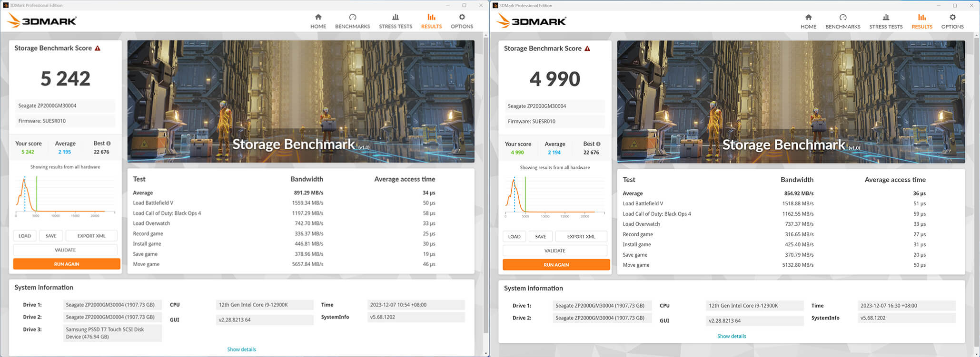The height and width of the screenshot is (357, 980).
Task: Click score warning triangle icon in left window
Action: click(98, 48)
